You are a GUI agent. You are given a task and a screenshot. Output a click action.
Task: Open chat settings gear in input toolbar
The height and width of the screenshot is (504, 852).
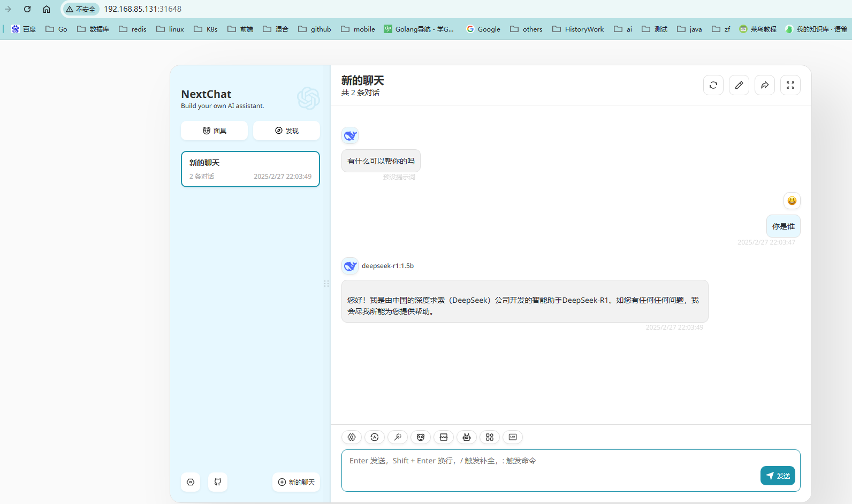click(x=352, y=437)
